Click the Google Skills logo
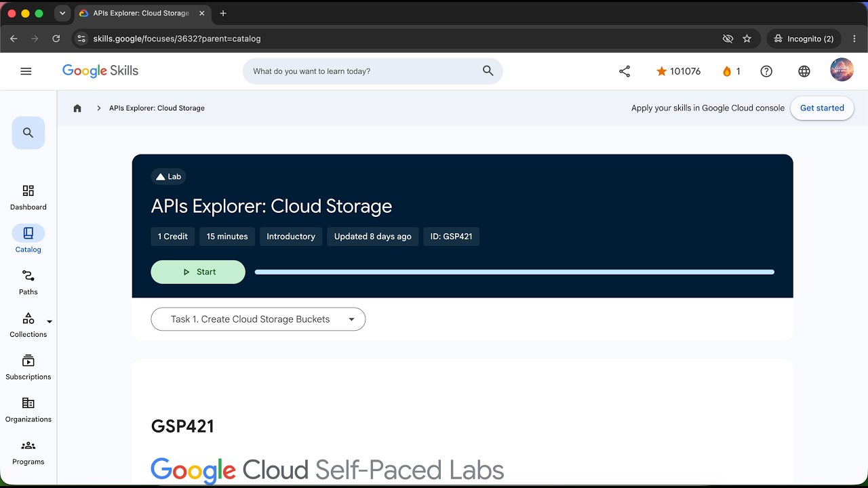This screenshot has height=488, width=868. click(100, 71)
